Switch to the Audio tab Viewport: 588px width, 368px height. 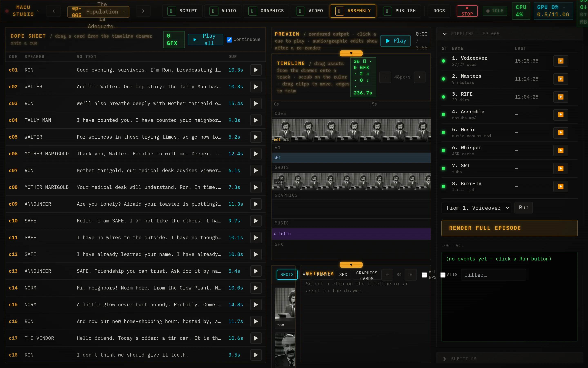click(x=223, y=11)
